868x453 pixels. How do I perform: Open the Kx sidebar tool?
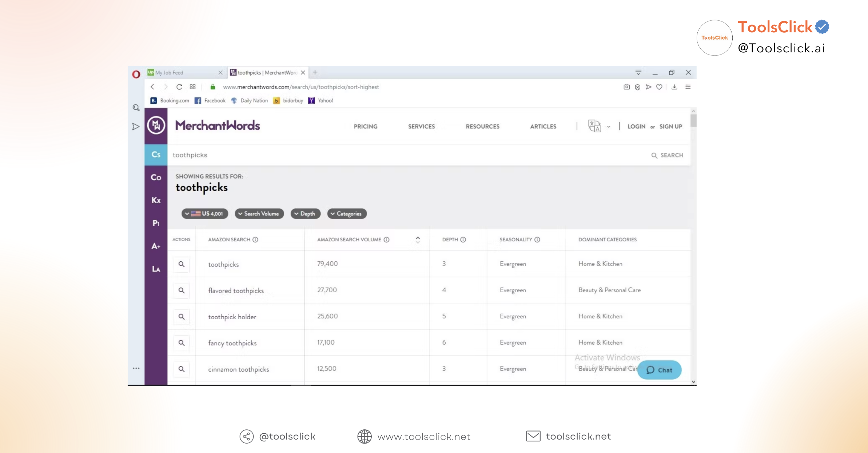pyautogui.click(x=156, y=200)
